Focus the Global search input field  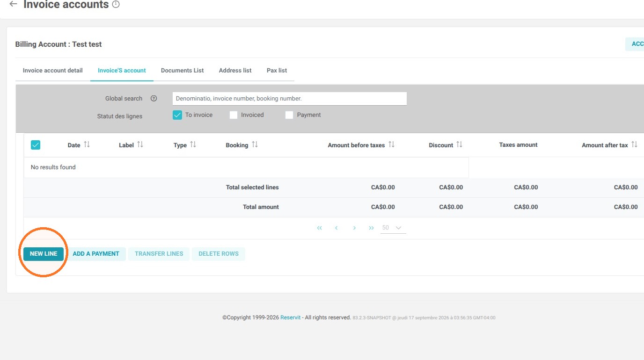290,99
